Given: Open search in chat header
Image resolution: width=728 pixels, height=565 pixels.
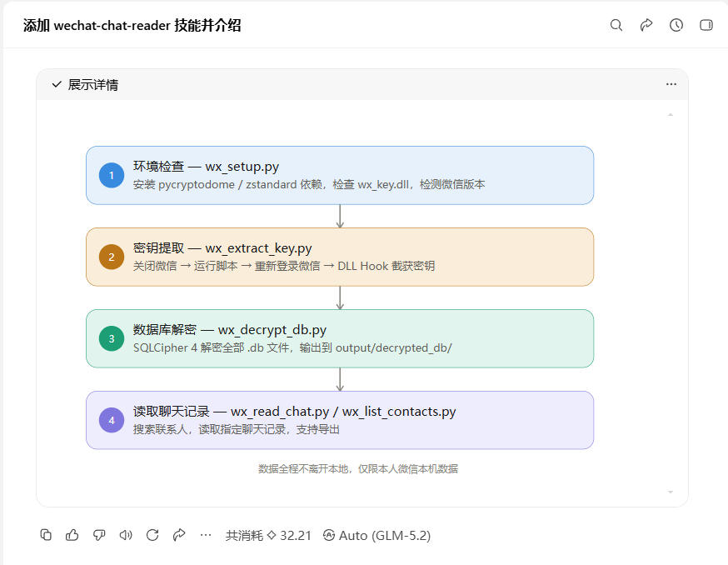Looking at the screenshot, I should [616, 25].
